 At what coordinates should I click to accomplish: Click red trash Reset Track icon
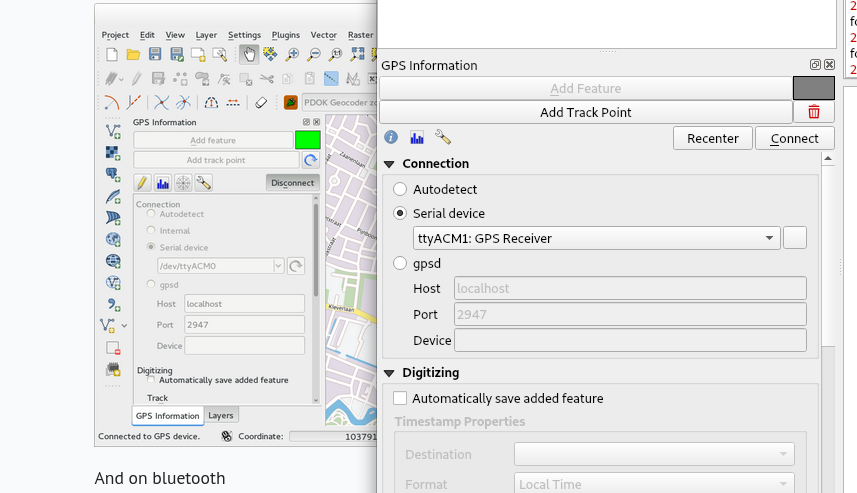click(x=814, y=112)
